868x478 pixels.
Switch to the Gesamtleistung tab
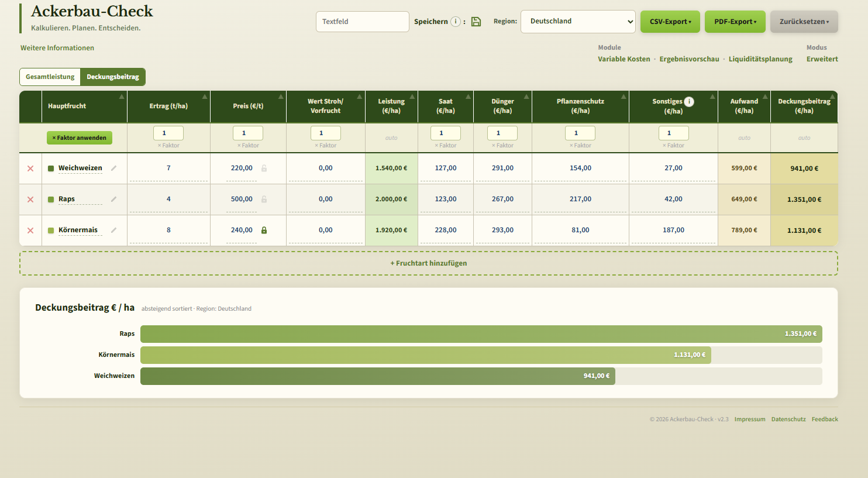[x=50, y=77]
